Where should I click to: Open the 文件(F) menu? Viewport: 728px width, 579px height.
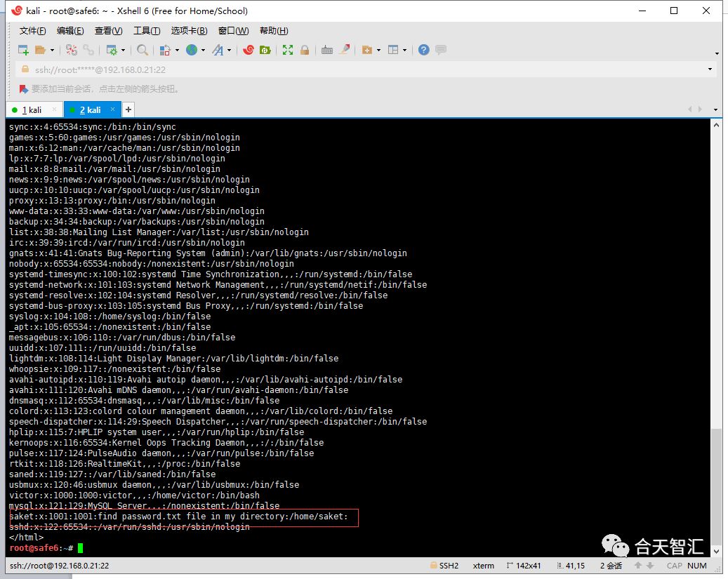(32, 31)
